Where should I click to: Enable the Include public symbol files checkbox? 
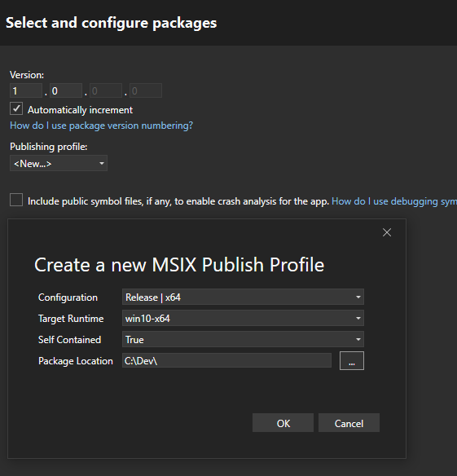(16, 200)
